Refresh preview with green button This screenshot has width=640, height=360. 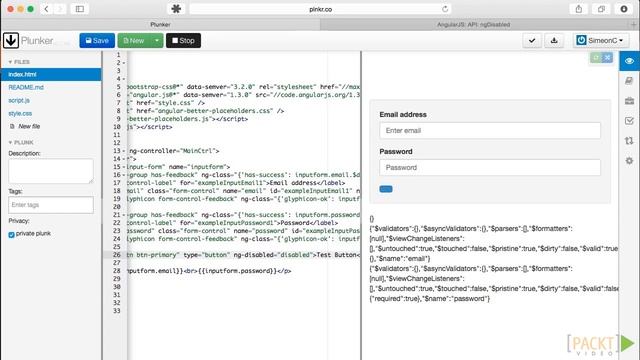596,58
